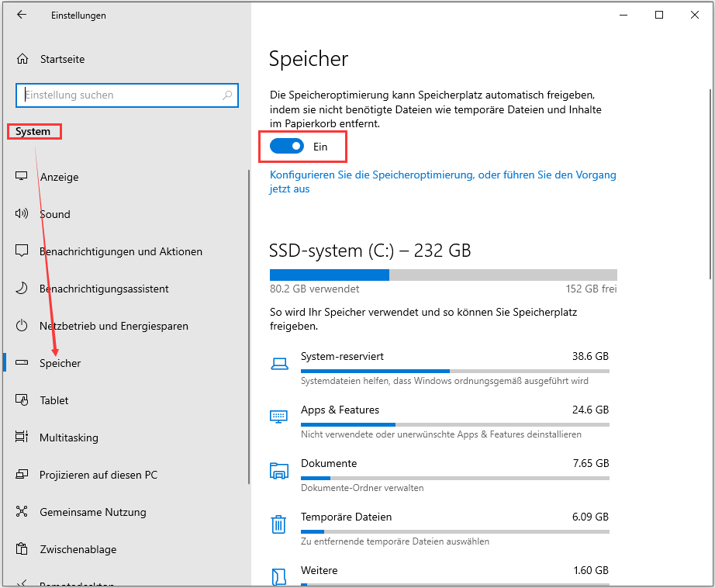Click the Gemeinsame Nutzung icon
715x588 pixels.
pos(22,511)
